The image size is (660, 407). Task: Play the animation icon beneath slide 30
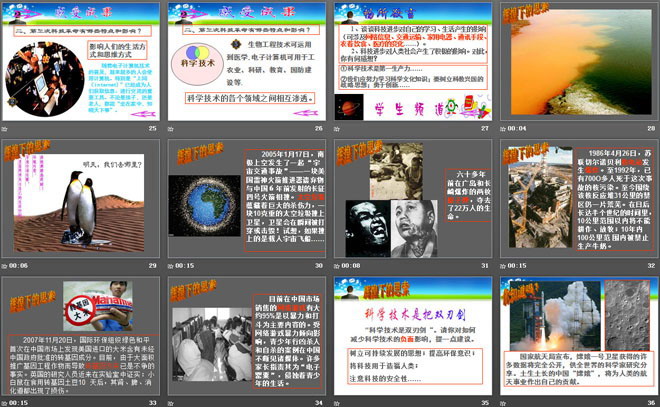[x=173, y=265]
